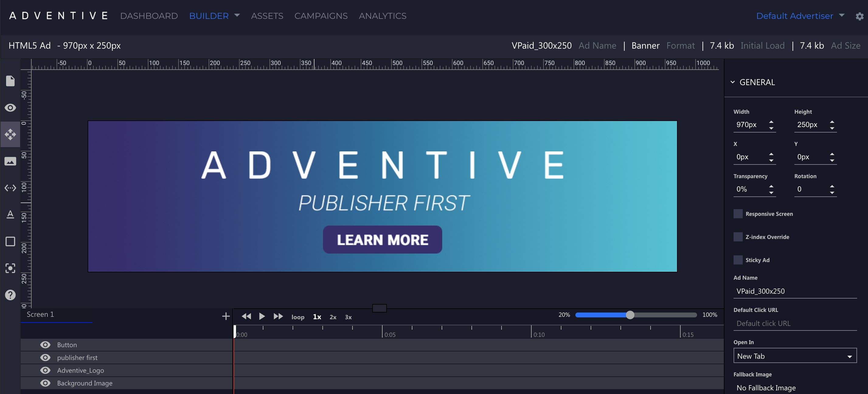
Task: Set playback speed to 1x
Action: point(317,317)
